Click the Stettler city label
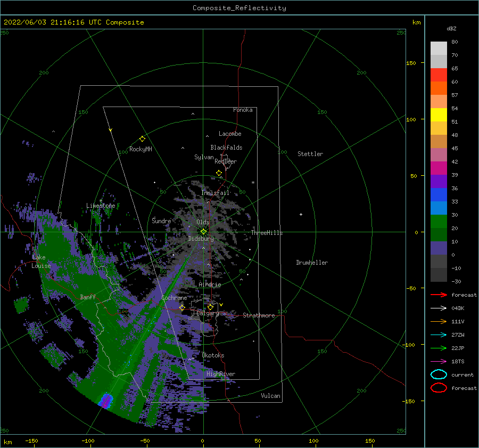Screen dimensions: 479x448 pyautogui.click(x=310, y=154)
